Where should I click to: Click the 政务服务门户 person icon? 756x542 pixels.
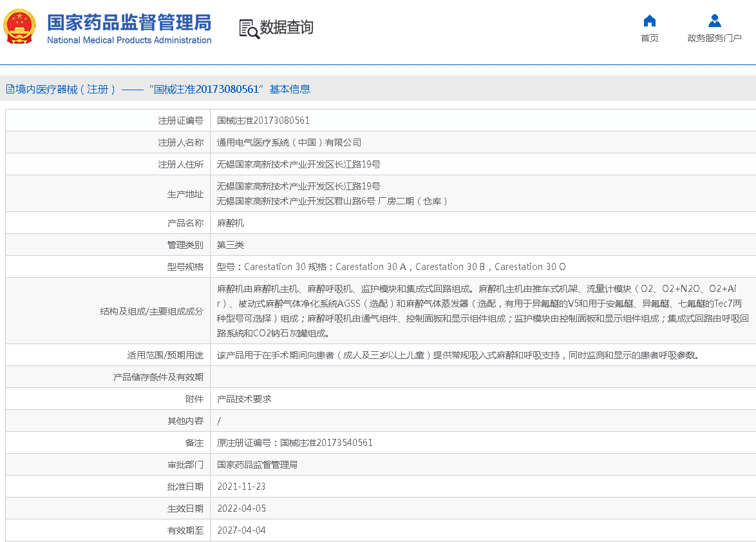tap(714, 21)
